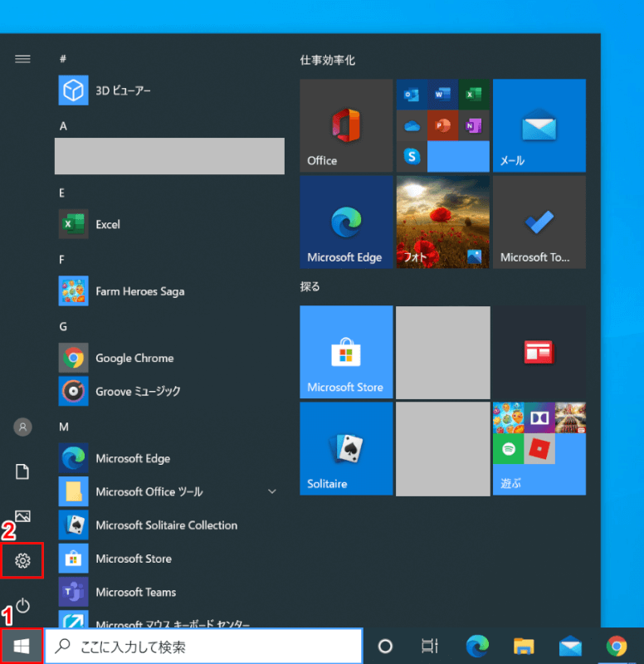Click the # section header
Screen dimensions: 644x664
point(63,59)
